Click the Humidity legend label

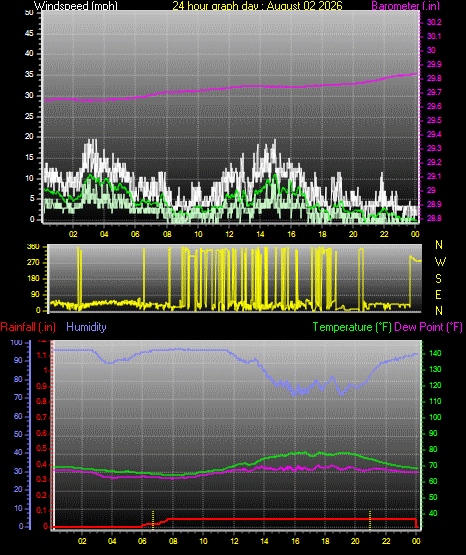(x=86, y=327)
